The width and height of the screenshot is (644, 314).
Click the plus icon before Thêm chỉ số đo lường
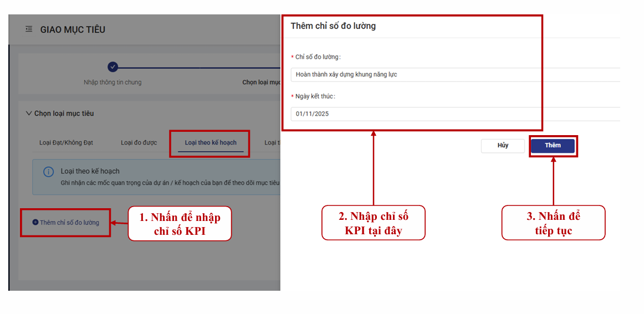click(x=35, y=223)
